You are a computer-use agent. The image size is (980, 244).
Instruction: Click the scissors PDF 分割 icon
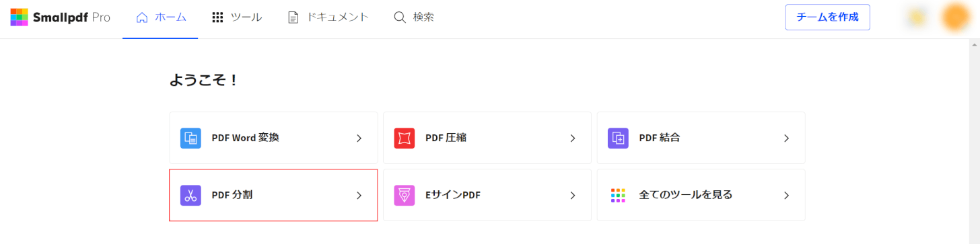click(x=191, y=195)
